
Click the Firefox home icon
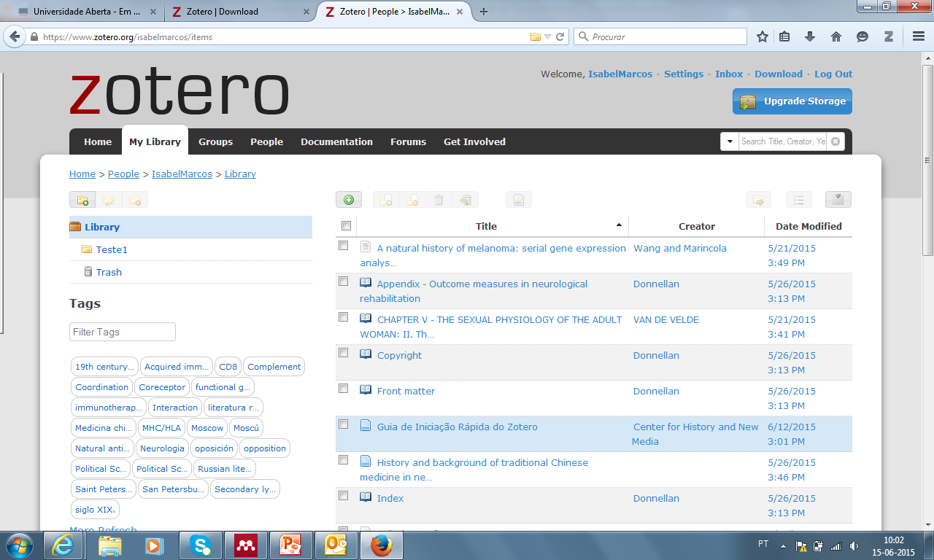836,36
